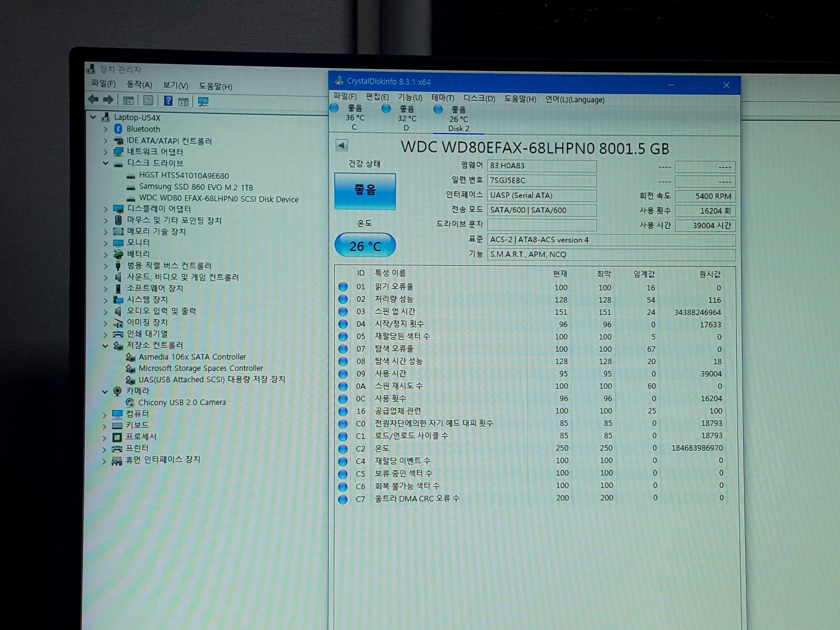840x630 pixels.
Task: Click the Asmedia 106x SATA Controller icon
Action: click(130, 357)
